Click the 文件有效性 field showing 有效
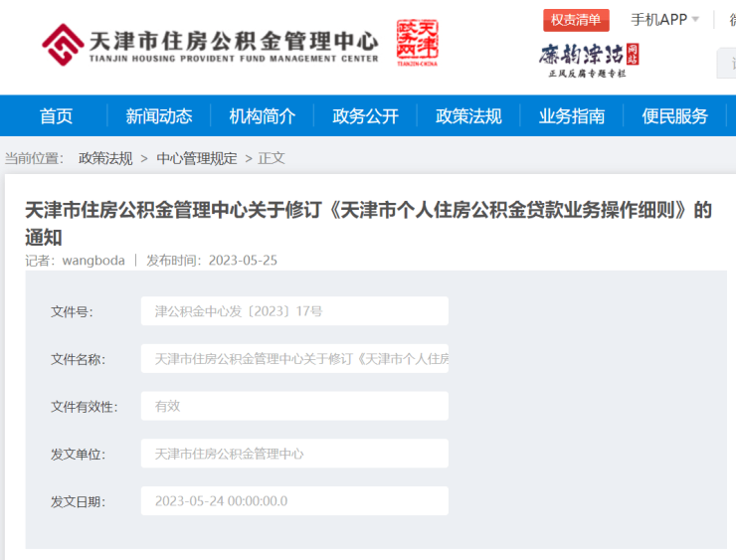The height and width of the screenshot is (560, 736). (x=294, y=406)
